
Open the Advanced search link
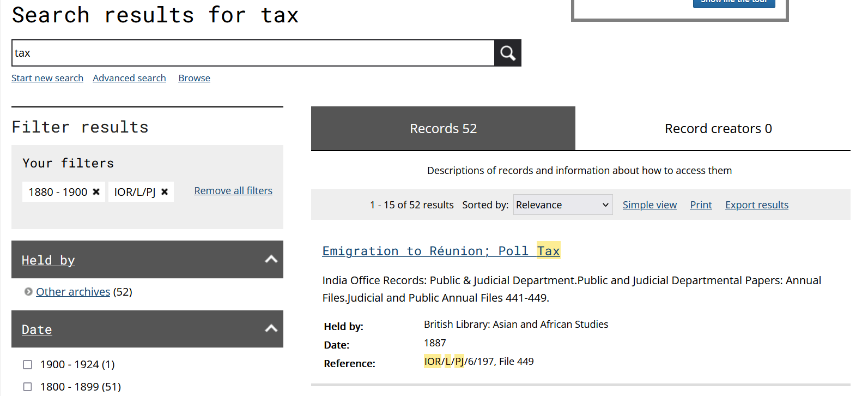pos(129,78)
